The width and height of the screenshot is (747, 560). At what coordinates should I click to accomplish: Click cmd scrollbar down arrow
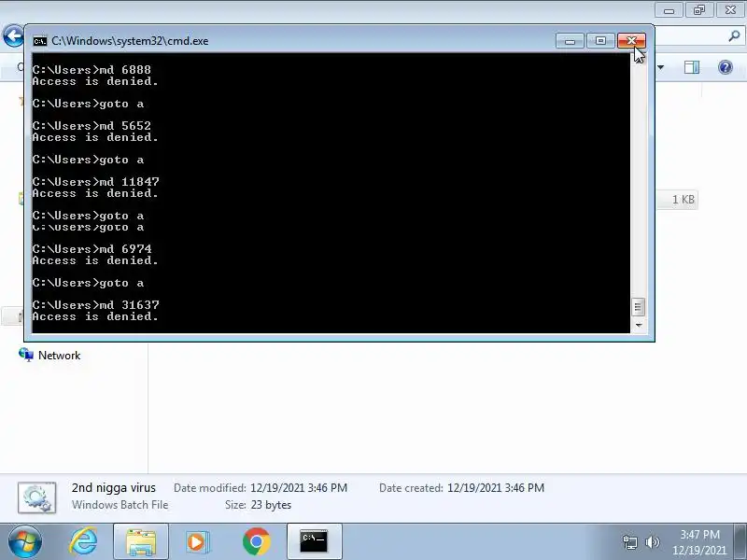click(x=639, y=325)
